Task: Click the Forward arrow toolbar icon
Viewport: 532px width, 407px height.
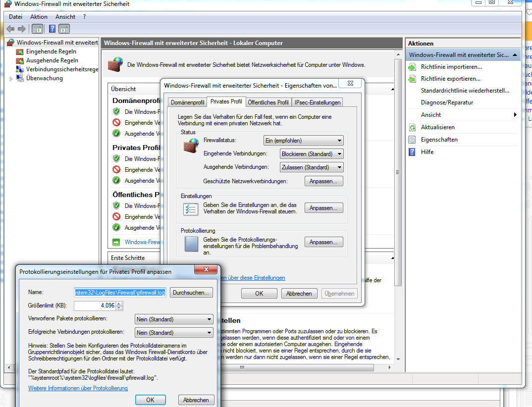Action: click(x=21, y=29)
